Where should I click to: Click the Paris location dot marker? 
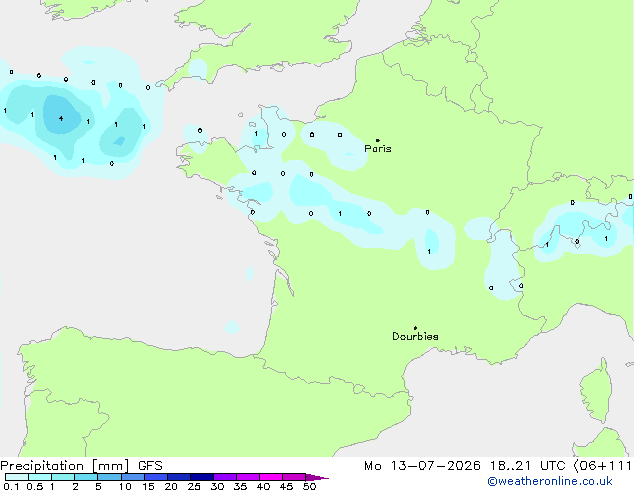point(378,140)
